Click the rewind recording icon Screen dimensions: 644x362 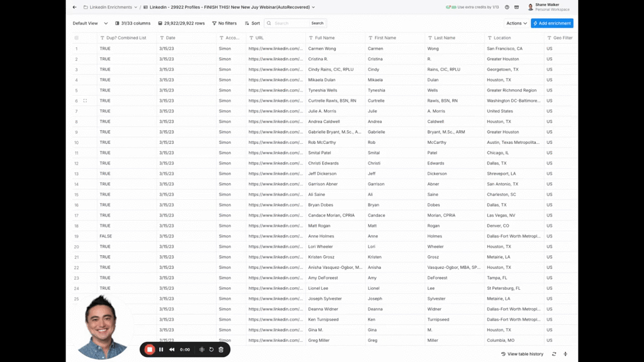[x=172, y=349]
